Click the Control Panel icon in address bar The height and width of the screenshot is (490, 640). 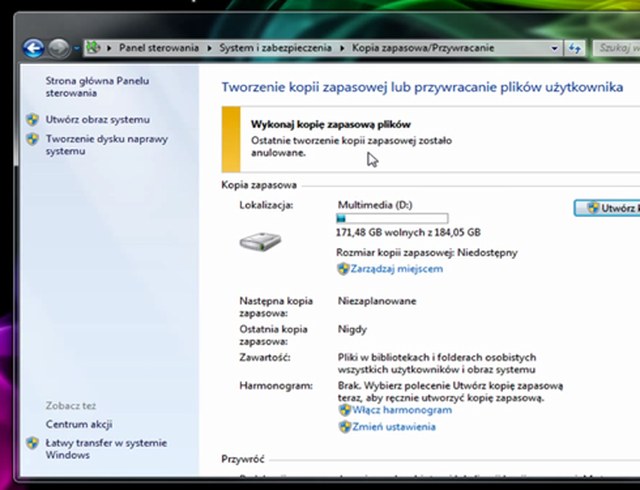pyautogui.click(x=93, y=48)
